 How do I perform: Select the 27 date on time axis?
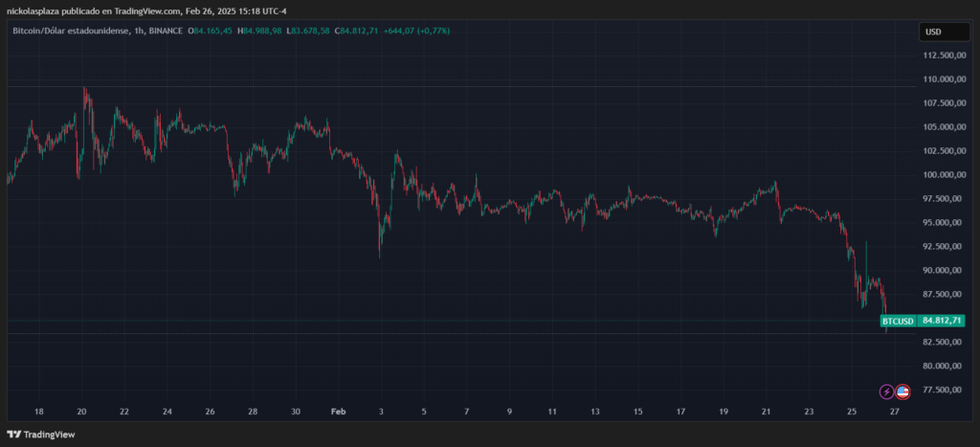[x=893, y=412]
